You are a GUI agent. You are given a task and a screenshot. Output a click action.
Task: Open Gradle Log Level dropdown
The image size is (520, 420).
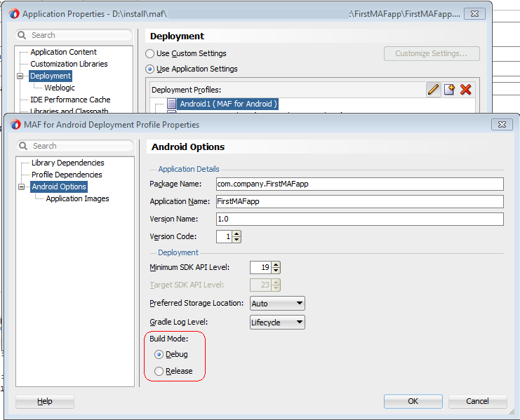(x=277, y=323)
